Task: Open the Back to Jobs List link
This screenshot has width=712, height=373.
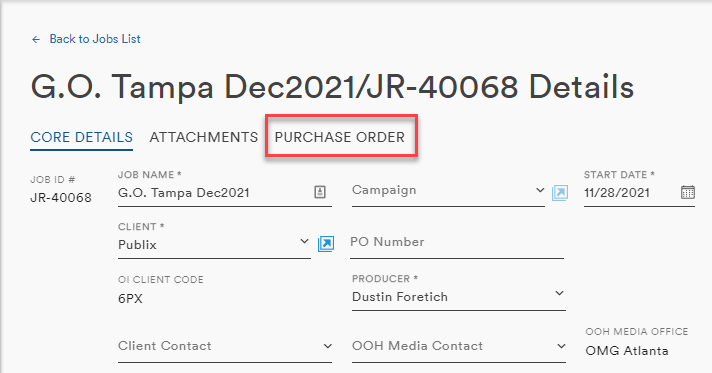Action: (95, 39)
